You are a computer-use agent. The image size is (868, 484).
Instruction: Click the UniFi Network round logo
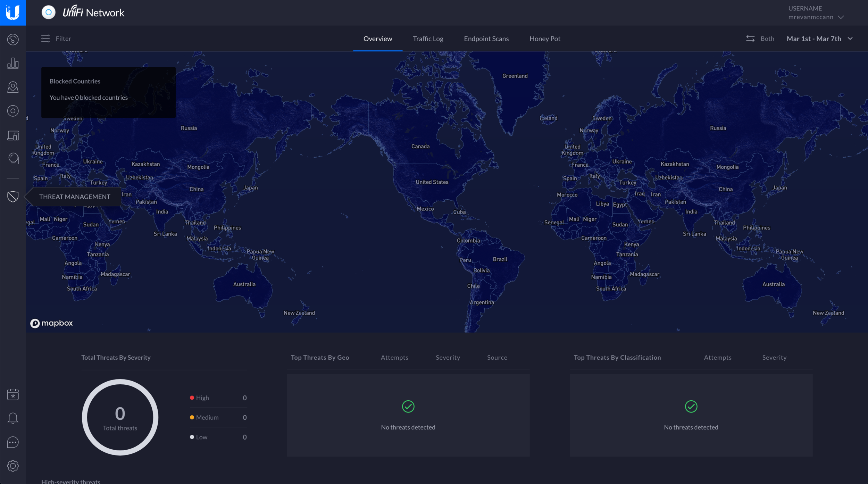point(49,12)
